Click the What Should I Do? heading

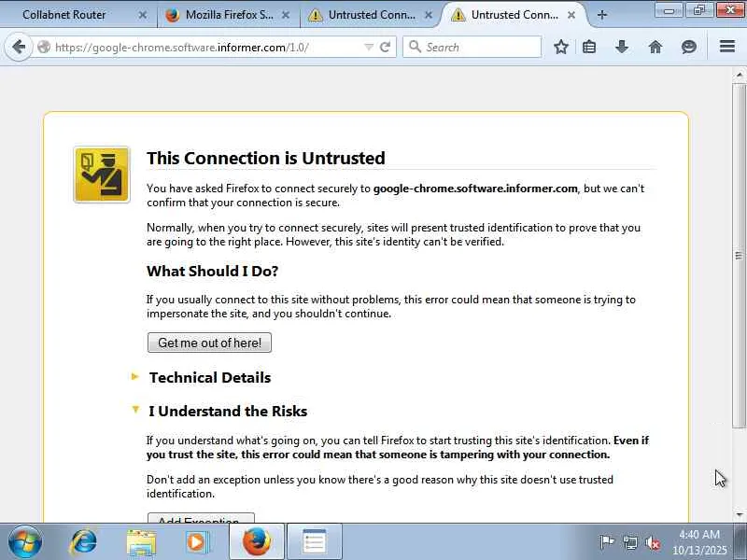(x=213, y=271)
